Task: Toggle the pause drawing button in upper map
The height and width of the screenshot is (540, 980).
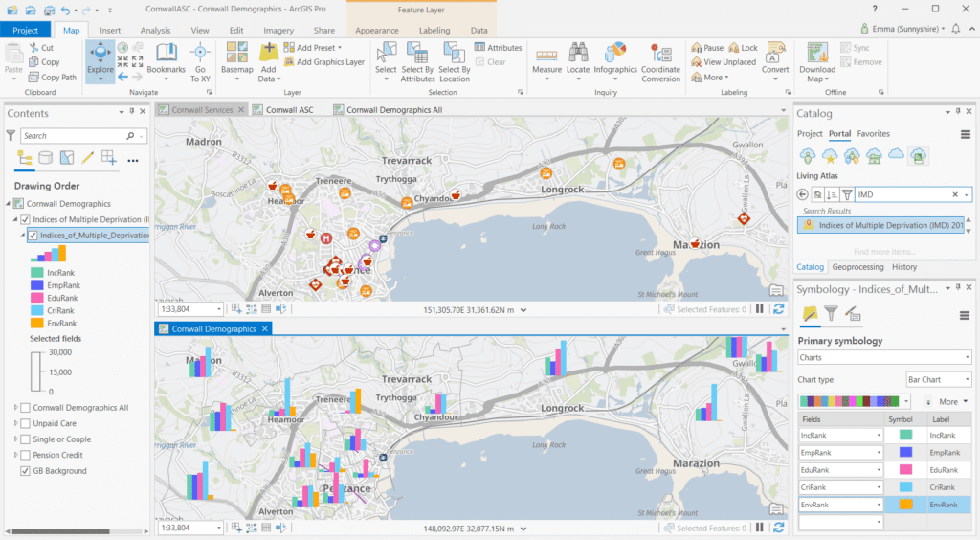Action: click(x=759, y=308)
